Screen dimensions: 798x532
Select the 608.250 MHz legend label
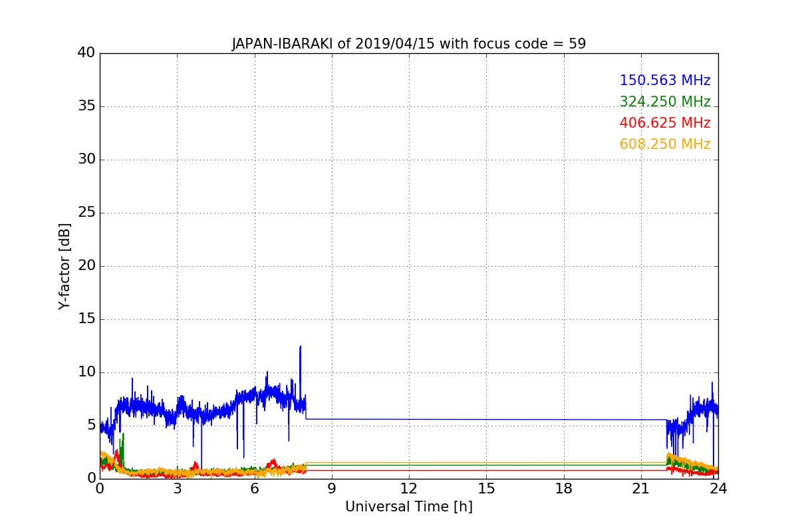click(x=665, y=145)
